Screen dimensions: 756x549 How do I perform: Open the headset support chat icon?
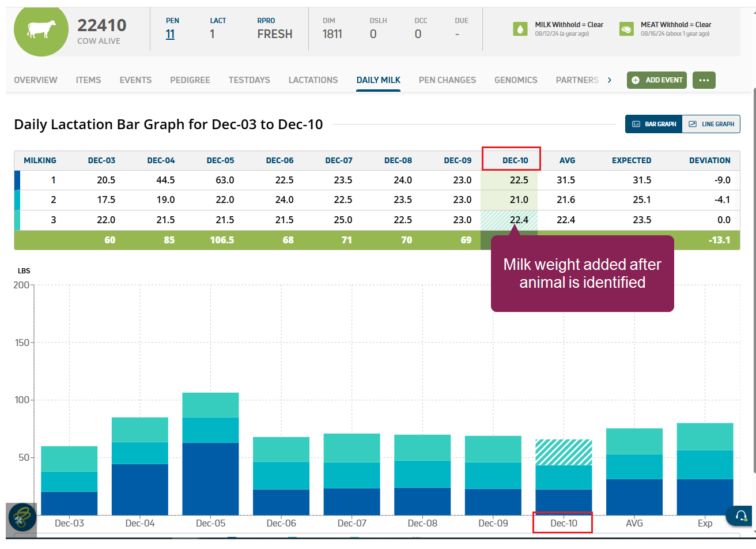pos(742,515)
